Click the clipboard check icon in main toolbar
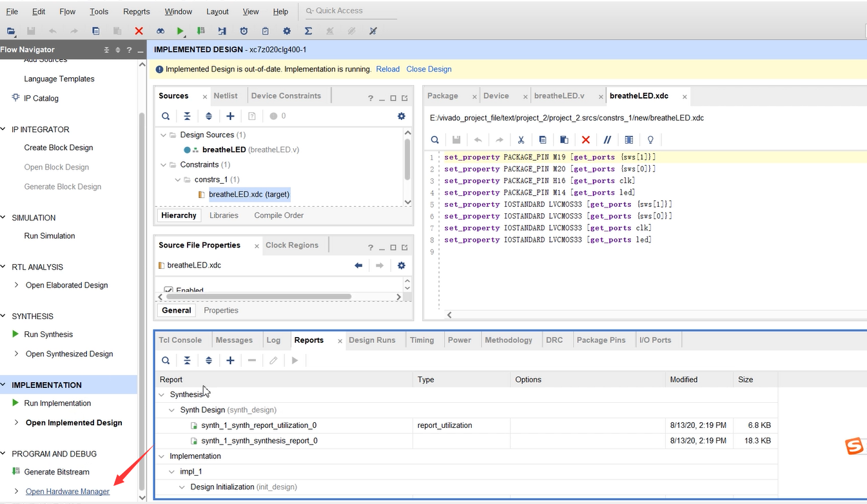Screen dimensions: 867x504 click(x=265, y=30)
